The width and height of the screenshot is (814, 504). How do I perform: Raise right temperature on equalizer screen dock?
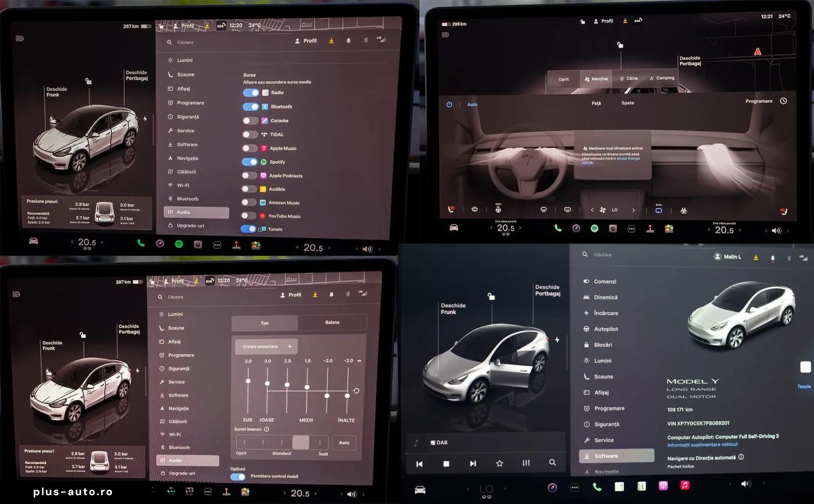point(315,493)
